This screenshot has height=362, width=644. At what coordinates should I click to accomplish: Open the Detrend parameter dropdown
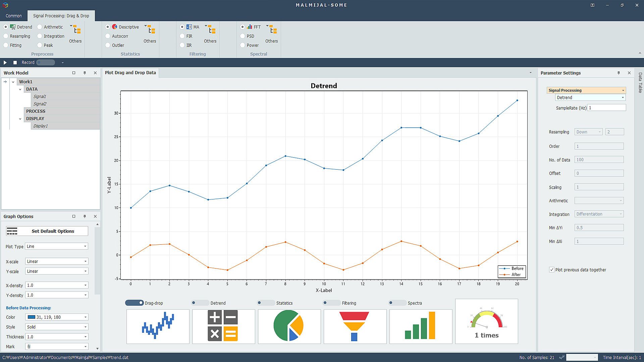pyautogui.click(x=590, y=98)
